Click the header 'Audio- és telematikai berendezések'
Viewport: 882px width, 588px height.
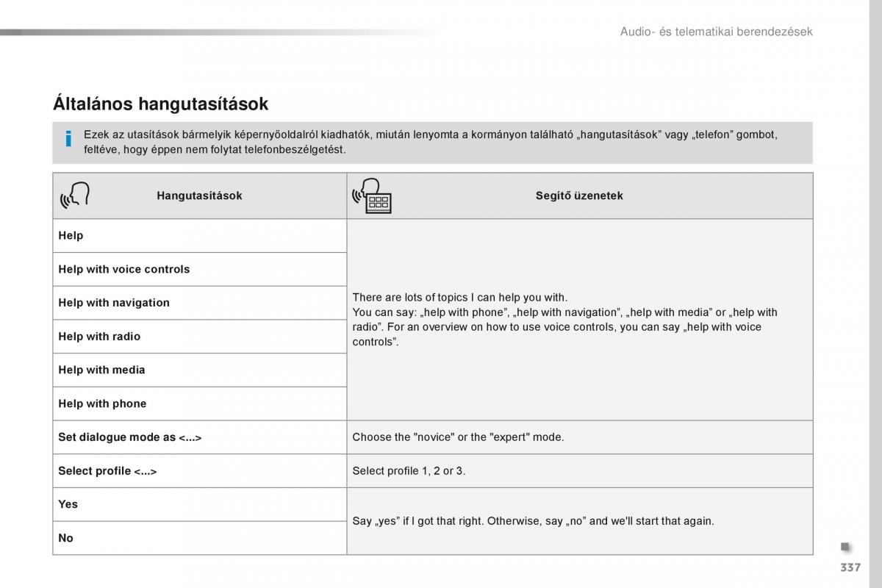point(716,32)
